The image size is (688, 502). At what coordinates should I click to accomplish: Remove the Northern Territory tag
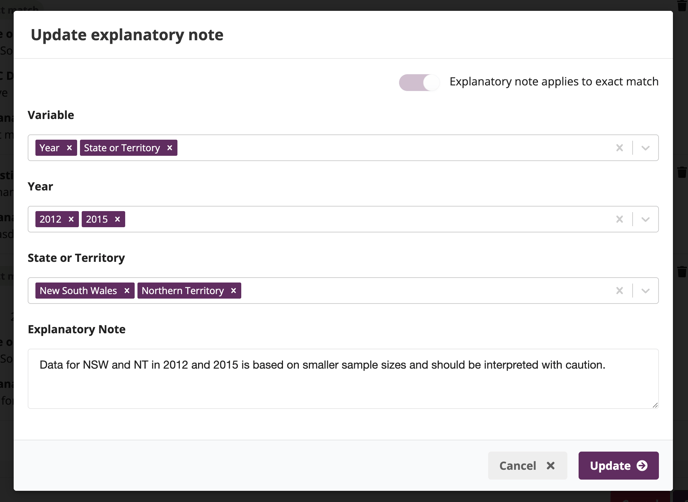[x=233, y=290]
